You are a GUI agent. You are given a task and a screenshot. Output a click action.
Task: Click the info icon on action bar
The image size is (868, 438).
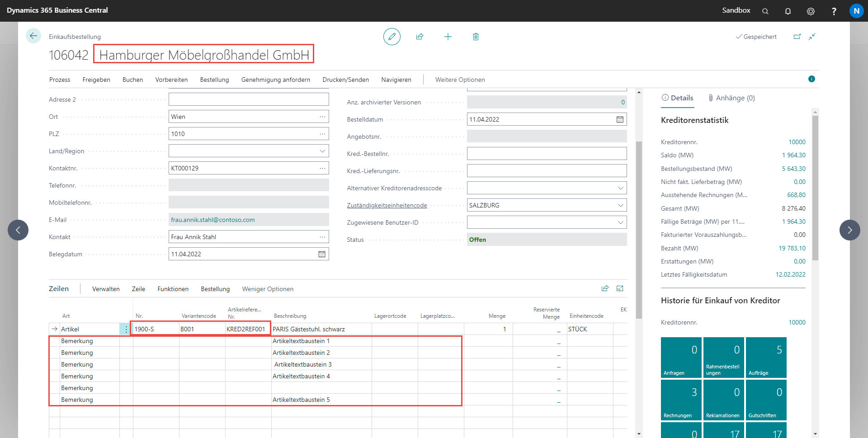[811, 79]
